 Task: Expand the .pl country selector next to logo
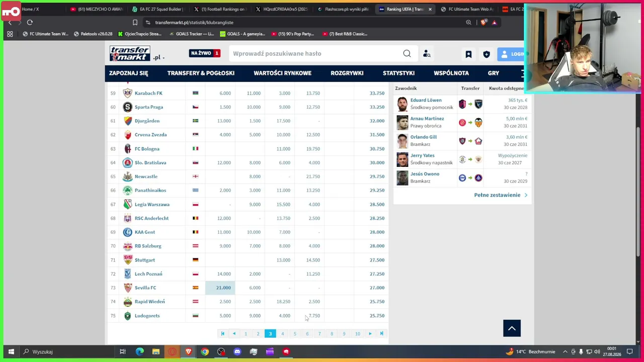(158, 57)
